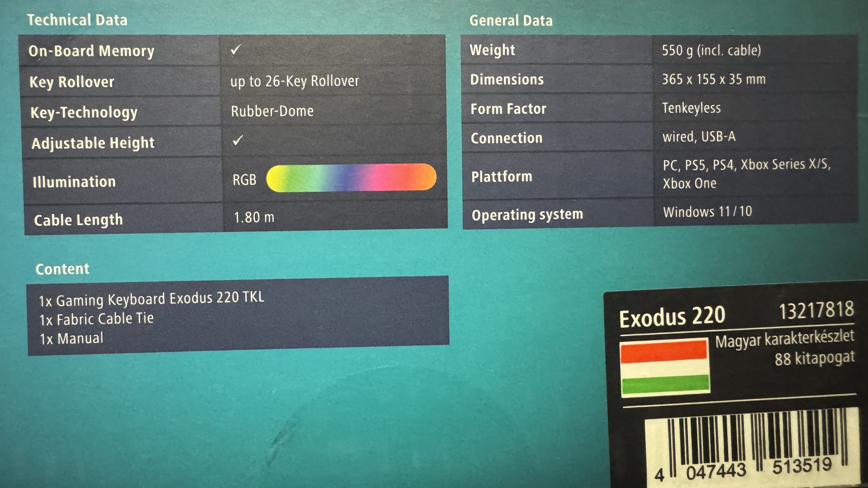
Task: Click the Adjustable Height checkmark
Action: point(238,141)
